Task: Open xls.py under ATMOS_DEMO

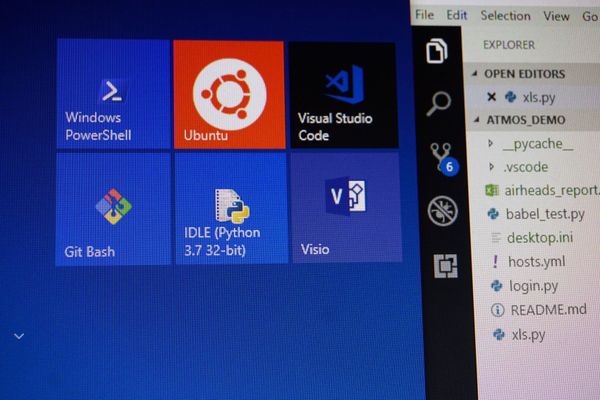Action: point(528,335)
